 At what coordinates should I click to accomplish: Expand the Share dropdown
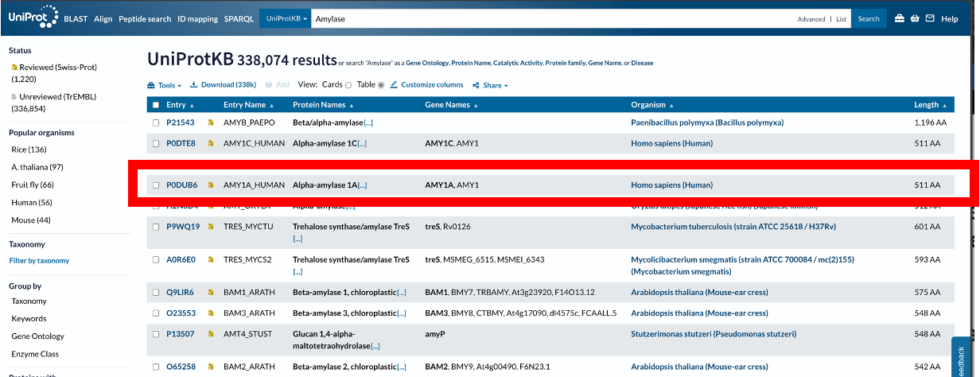490,85
